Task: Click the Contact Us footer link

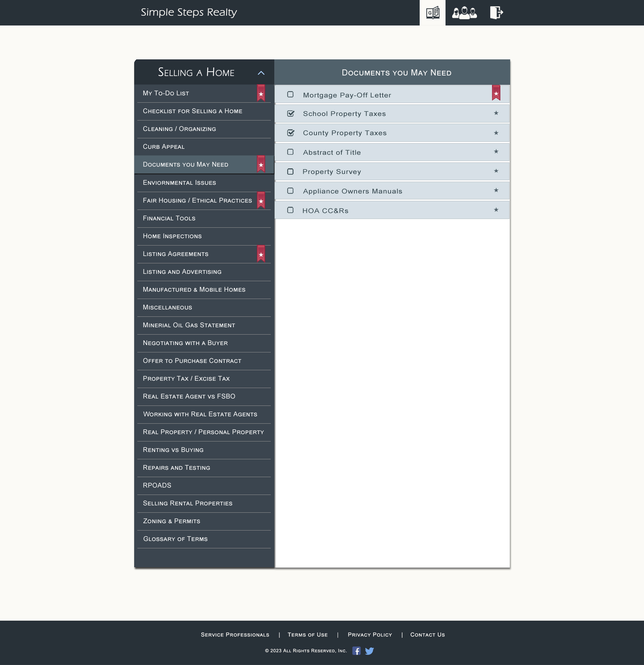Action: (x=427, y=635)
